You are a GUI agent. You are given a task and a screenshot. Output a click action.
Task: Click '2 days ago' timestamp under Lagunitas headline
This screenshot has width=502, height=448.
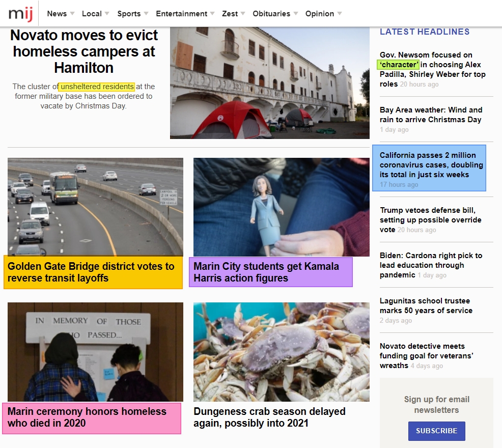[396, 321]
